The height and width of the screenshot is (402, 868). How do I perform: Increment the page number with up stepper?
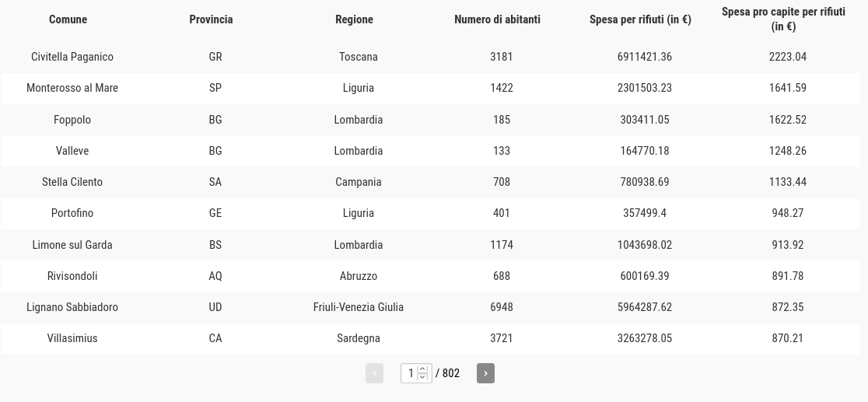coord(422,369)
